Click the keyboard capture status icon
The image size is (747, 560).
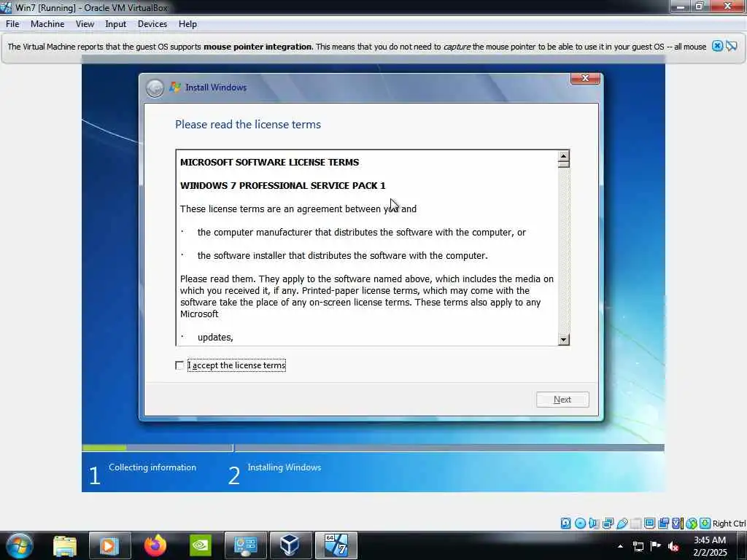705,524
